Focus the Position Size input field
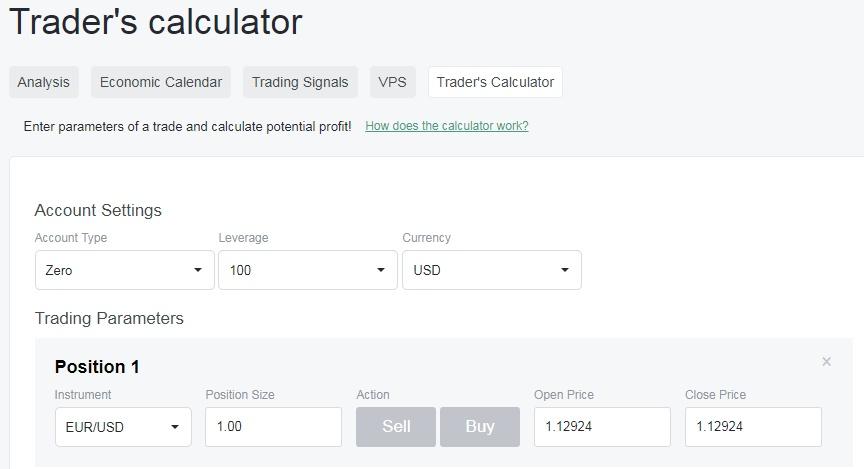 pyautogui.click(x=273, y=427)
